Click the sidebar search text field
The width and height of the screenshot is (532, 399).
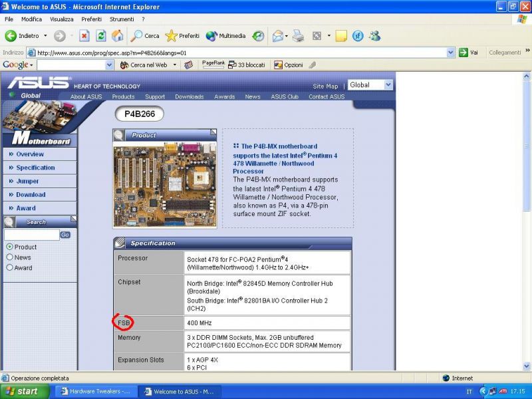[31, 235]
